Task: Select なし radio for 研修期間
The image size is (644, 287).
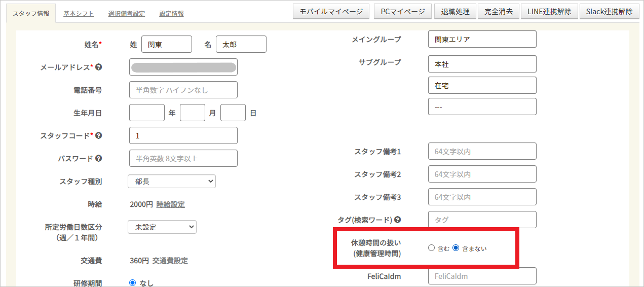Action: (133, 283)
